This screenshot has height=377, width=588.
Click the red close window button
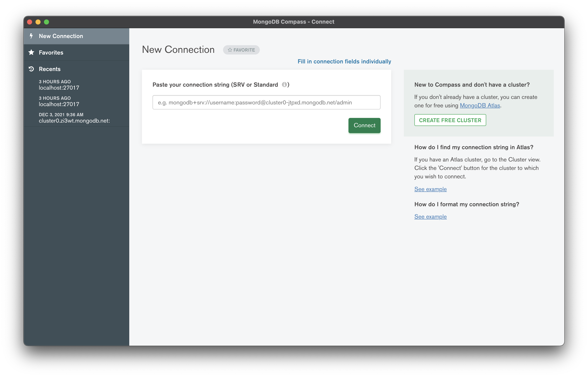pyautogui.click(x=30, y=22)
